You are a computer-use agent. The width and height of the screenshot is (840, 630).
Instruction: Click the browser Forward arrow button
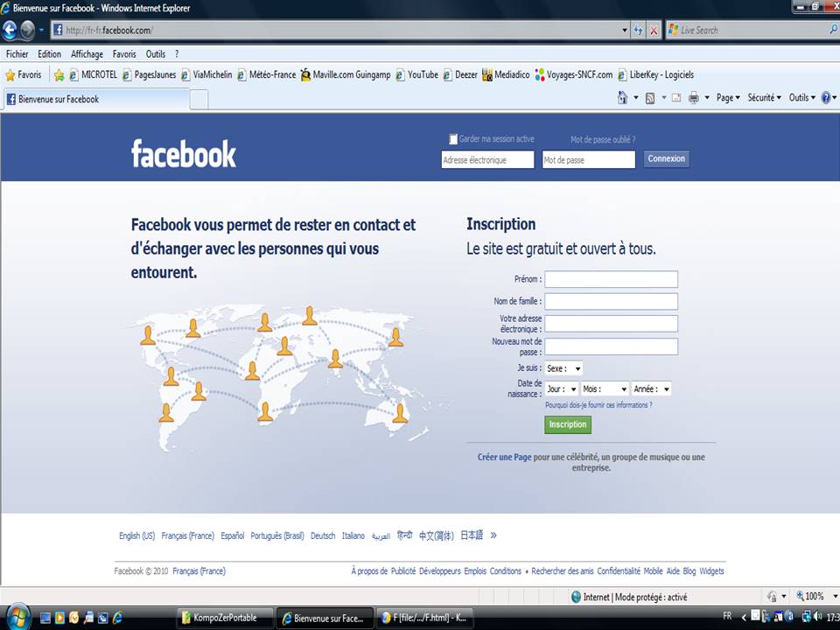click(x=27, y=30)
